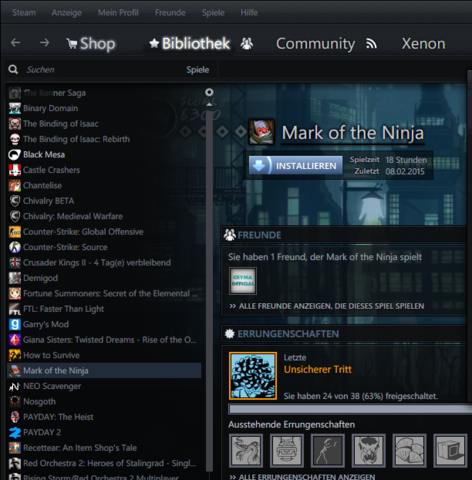This screenshot has width=472, height=480.
Task: Open the tentacle pending achievement icon
Action: pos(246,450)
